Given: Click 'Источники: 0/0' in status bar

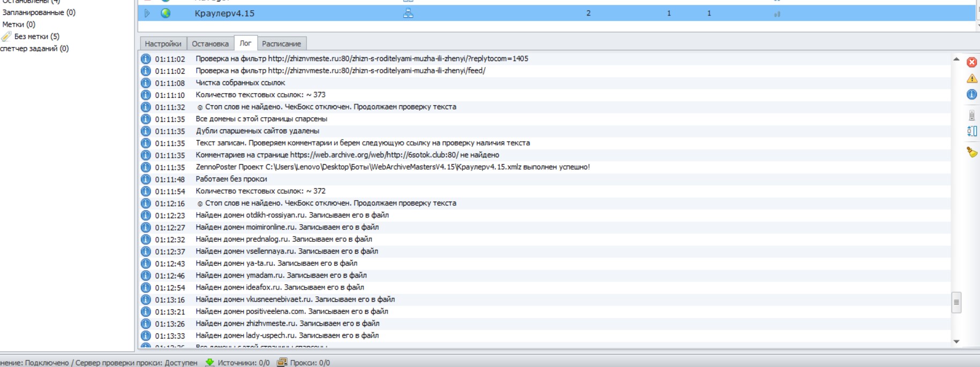Looking at the screenshot, I should coord(244,363).
